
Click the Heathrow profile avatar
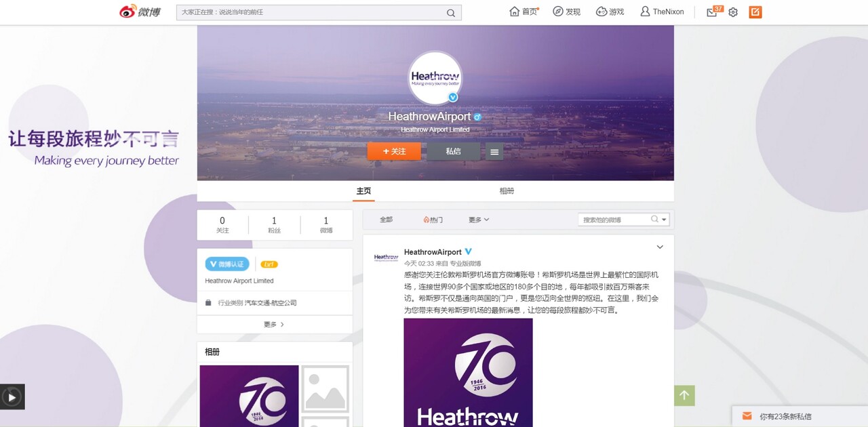(435, 77)
